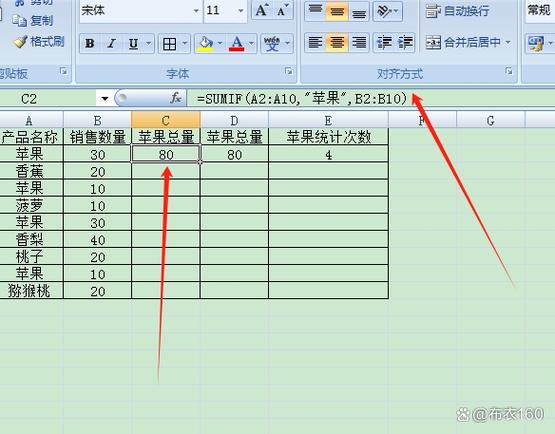Viewport: 555px width, 434px height.
Task: Click cell containing 猕猴桃
Action: [x=31, y=291]
